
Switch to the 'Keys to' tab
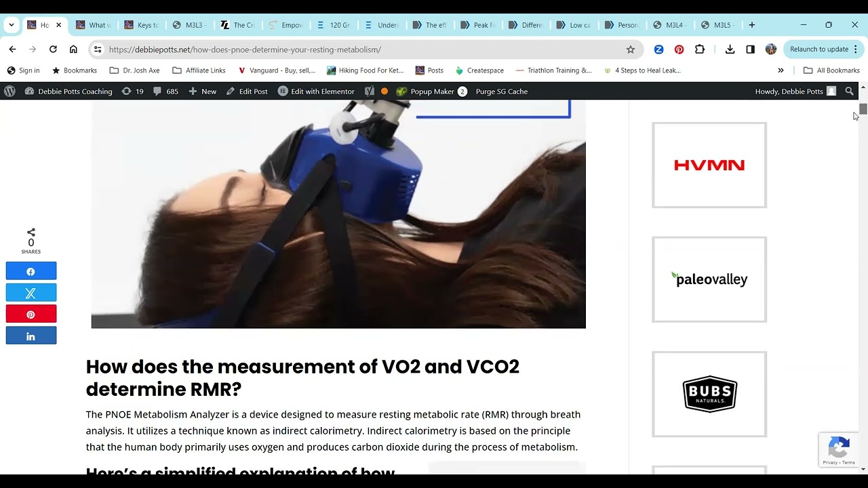pos(141,25)
